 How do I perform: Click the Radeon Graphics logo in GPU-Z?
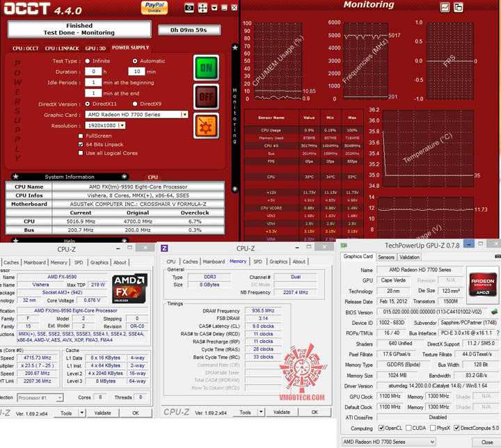[x=482, y=284]
